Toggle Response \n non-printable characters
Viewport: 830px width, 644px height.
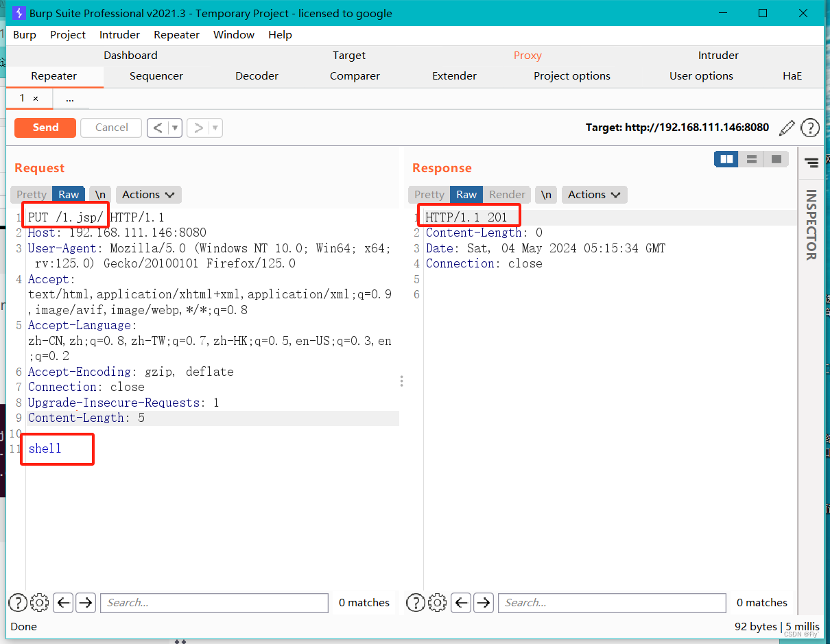pyautogui.click(x=546, y=195)
